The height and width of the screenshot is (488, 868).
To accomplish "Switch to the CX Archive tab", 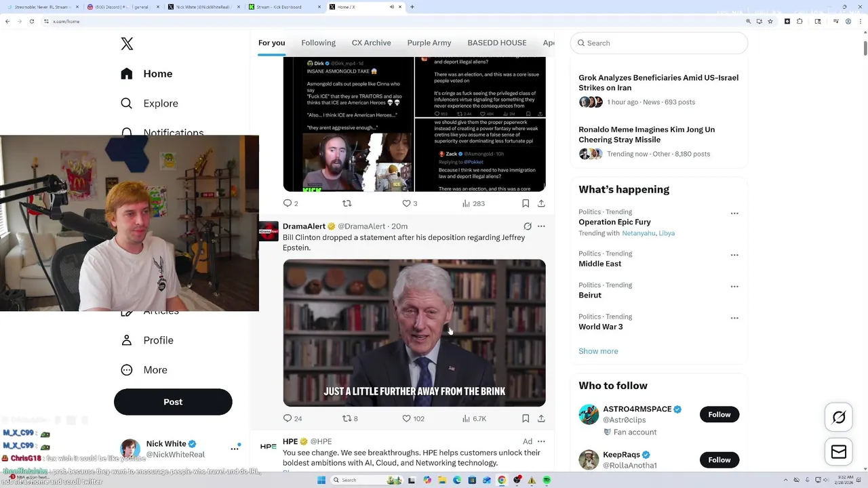I will [x=371, y=43].
